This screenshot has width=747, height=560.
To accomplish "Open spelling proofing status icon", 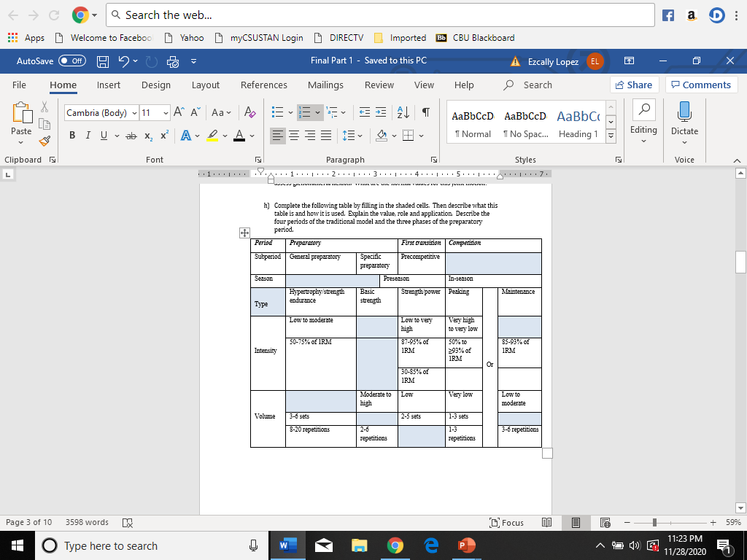I will (127, 523).
